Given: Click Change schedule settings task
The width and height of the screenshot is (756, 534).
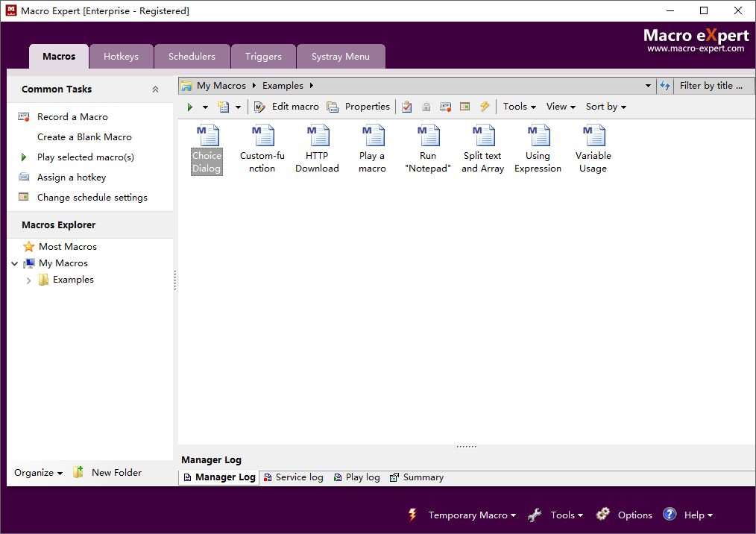Looking at the screenshot, I should [x=92, y=198].
